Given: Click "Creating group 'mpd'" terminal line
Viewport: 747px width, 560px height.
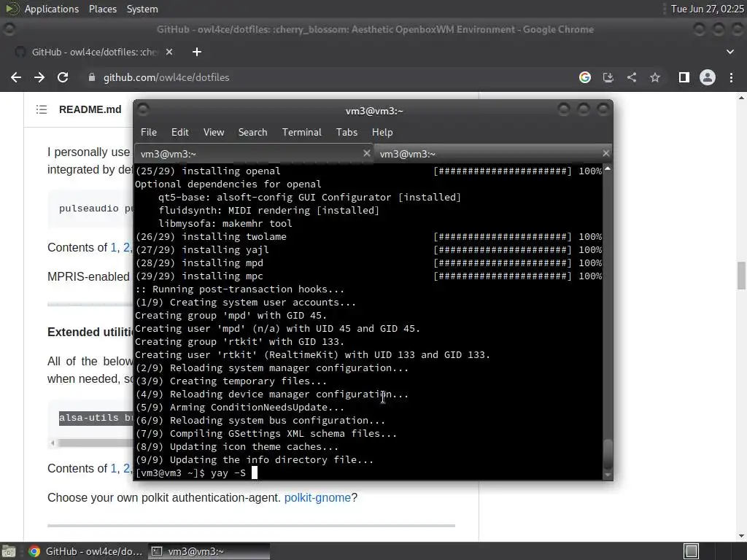Looking at the screenshot, I should 231,315.
